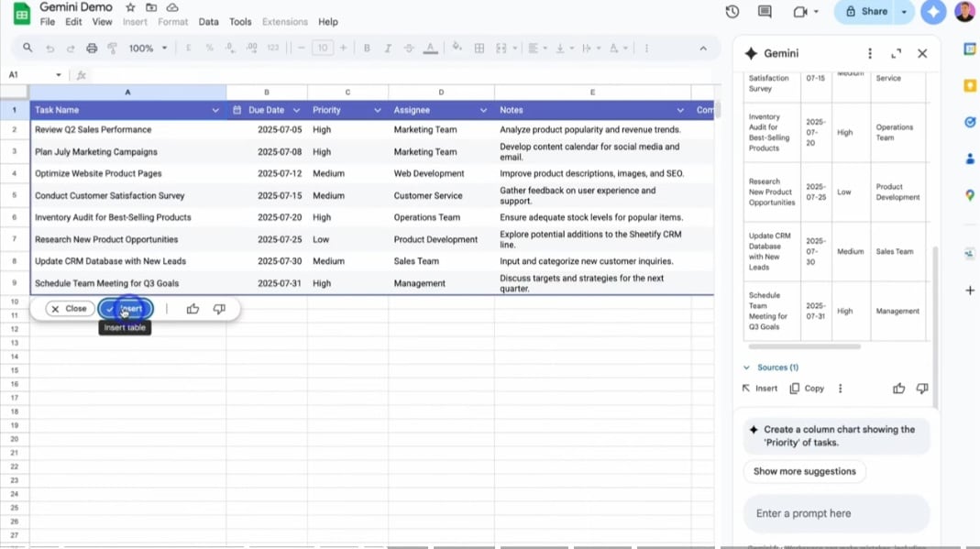Toggle italic formatting
This screenshot has width=980, height=549.
pos(388,48)
